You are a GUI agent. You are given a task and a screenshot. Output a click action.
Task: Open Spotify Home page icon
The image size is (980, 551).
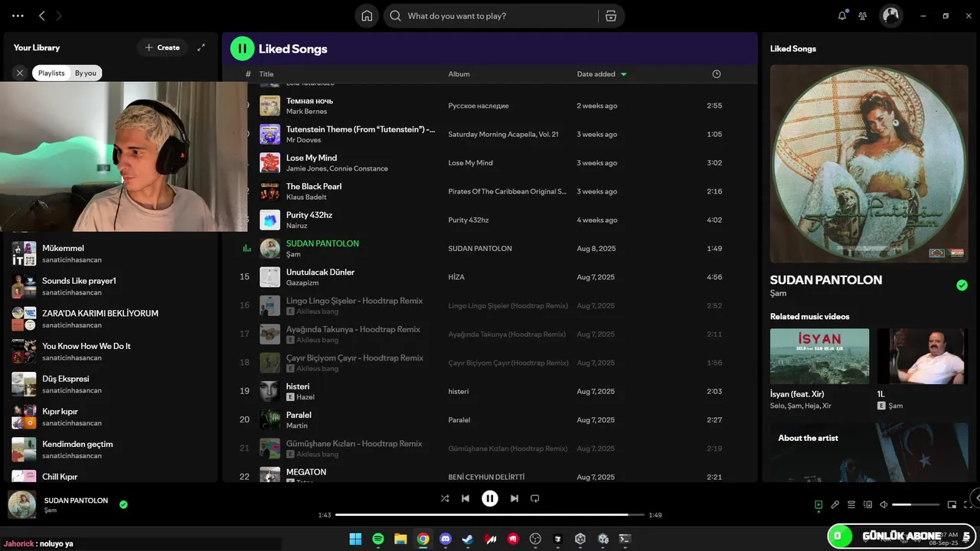coord(367,16)
